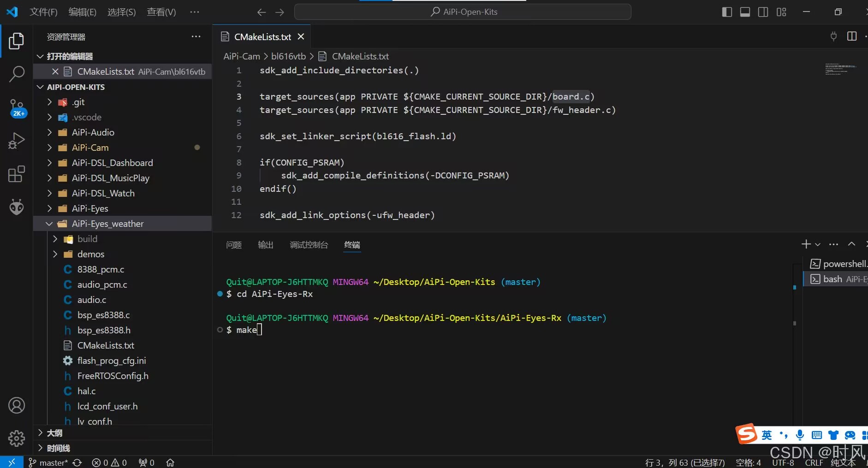Close CMakeLists.txt in open editors list
Image resolution: width=868 pixels, height=468 pixels.
[x=55, y=71]
